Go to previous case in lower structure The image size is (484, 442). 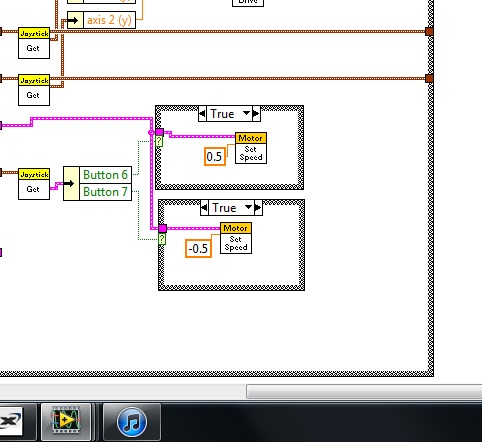(x=204, y=208)
